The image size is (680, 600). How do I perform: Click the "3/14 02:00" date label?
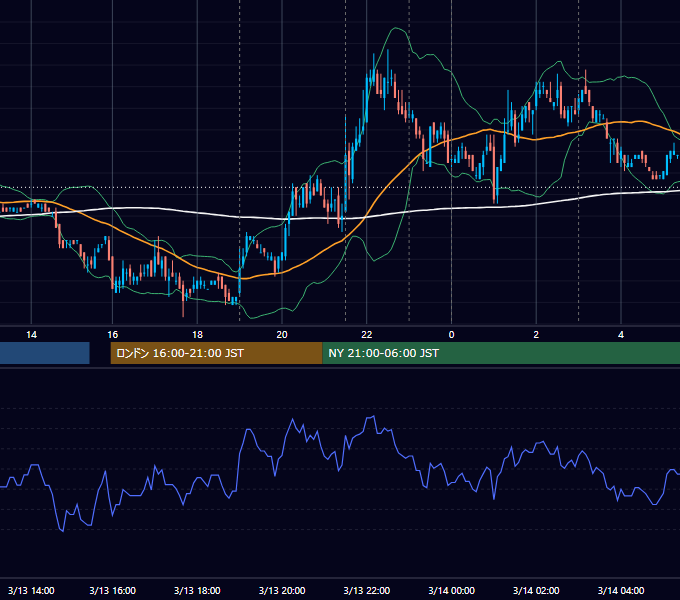click(536, 590)
